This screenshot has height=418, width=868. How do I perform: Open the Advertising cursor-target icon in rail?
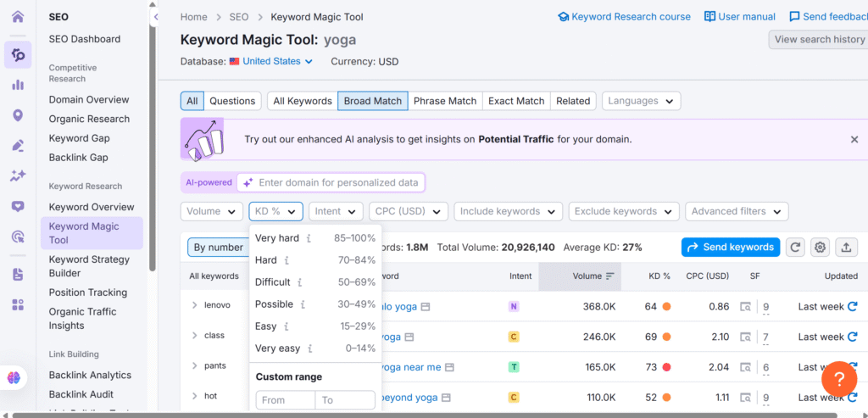pyautogui.click(x=18, y=237)
